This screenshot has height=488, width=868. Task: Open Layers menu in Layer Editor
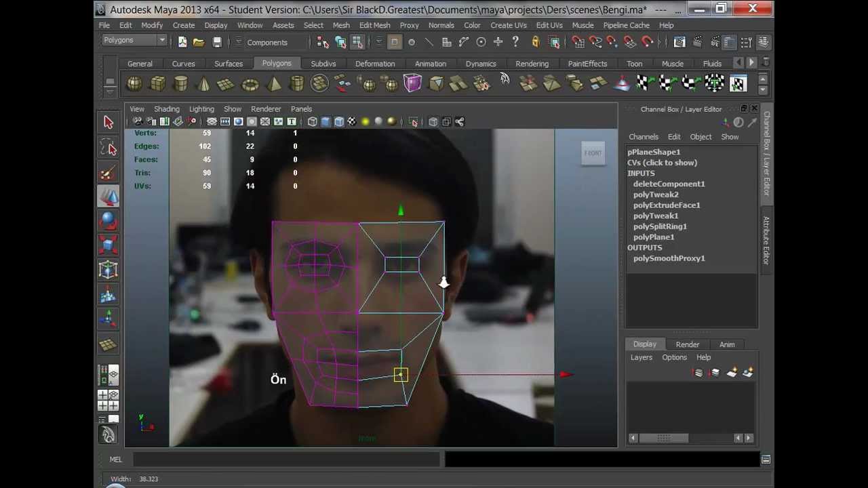641,358
